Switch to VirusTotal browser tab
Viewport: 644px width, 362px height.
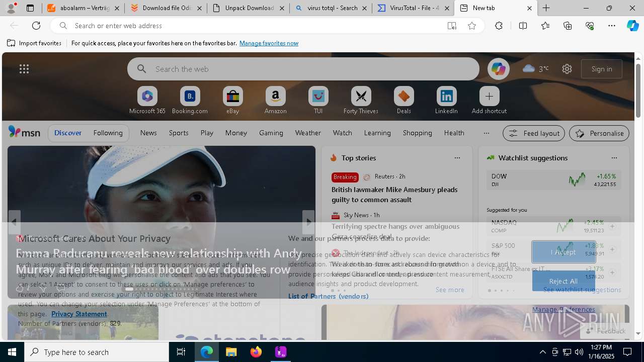point(414,8)
